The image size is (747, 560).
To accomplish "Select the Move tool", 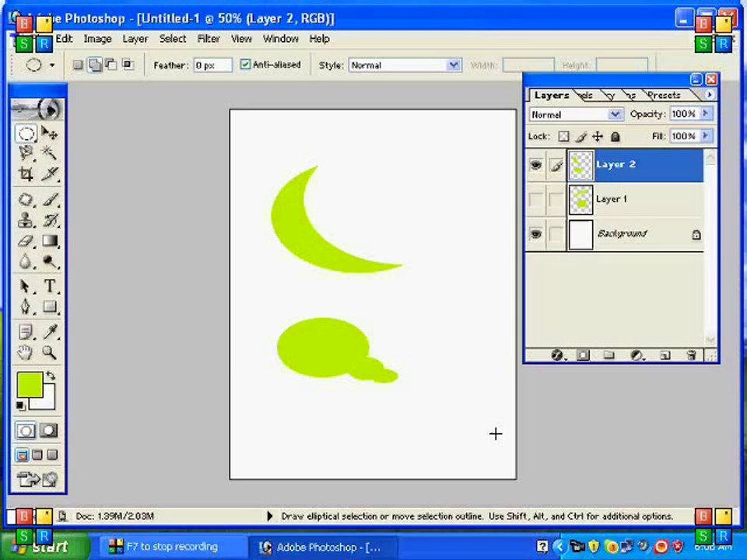I will tap(50, 133).
